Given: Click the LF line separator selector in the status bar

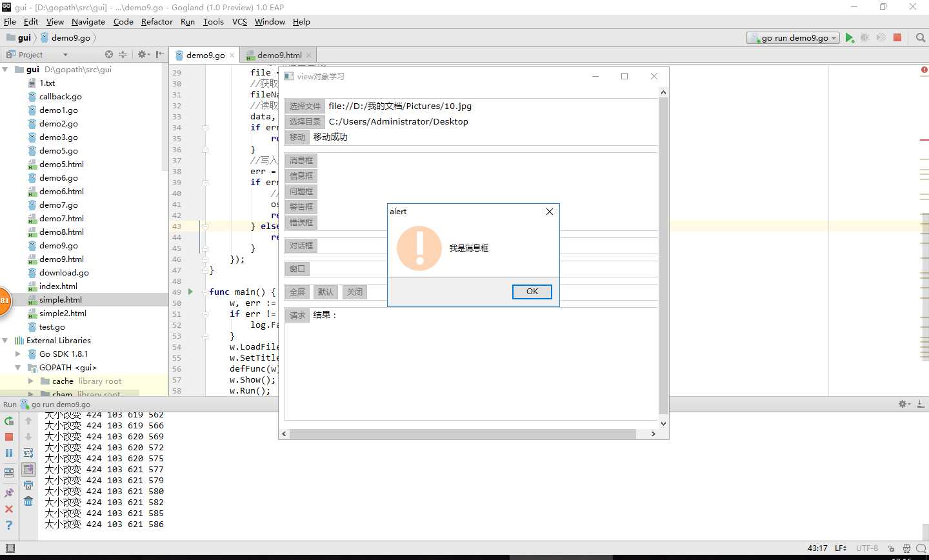Looking at the screenshot, I should coord(841,548).
